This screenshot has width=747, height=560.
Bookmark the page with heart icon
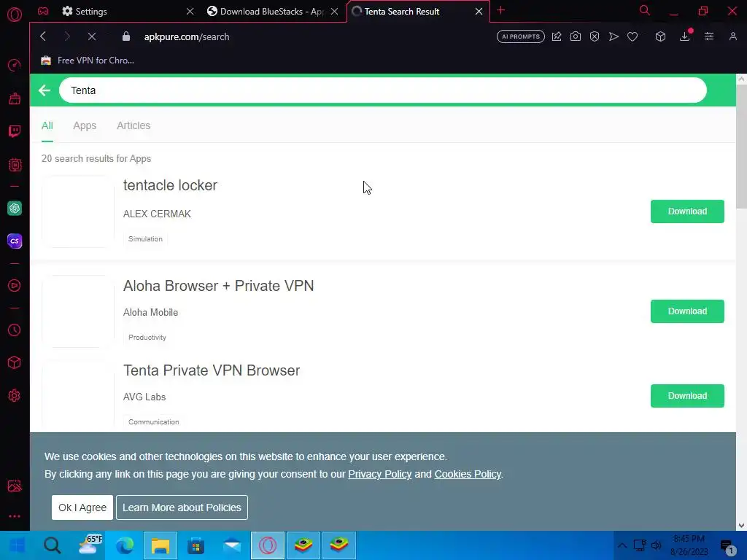click(x=632, y=36)
